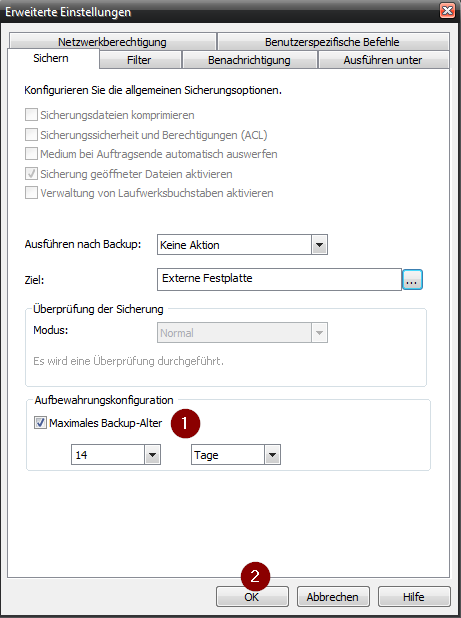Click the Abbrechen button
This screenshot has height=618, width=461.
tap(333, 597)
